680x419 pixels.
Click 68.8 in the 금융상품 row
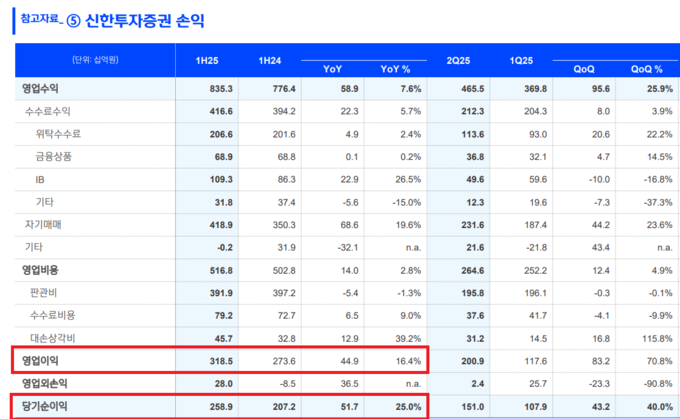pos(287,157)
